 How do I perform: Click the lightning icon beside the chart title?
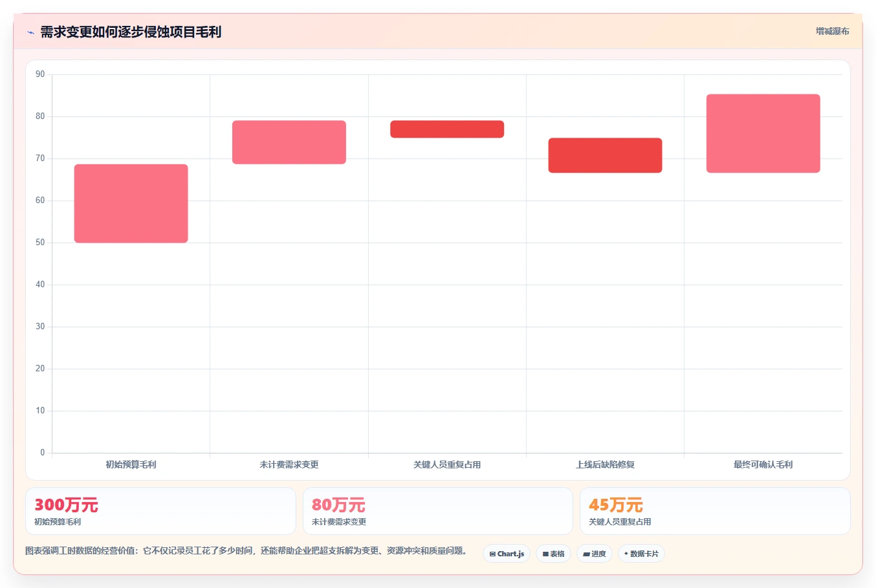coord(30,32)
